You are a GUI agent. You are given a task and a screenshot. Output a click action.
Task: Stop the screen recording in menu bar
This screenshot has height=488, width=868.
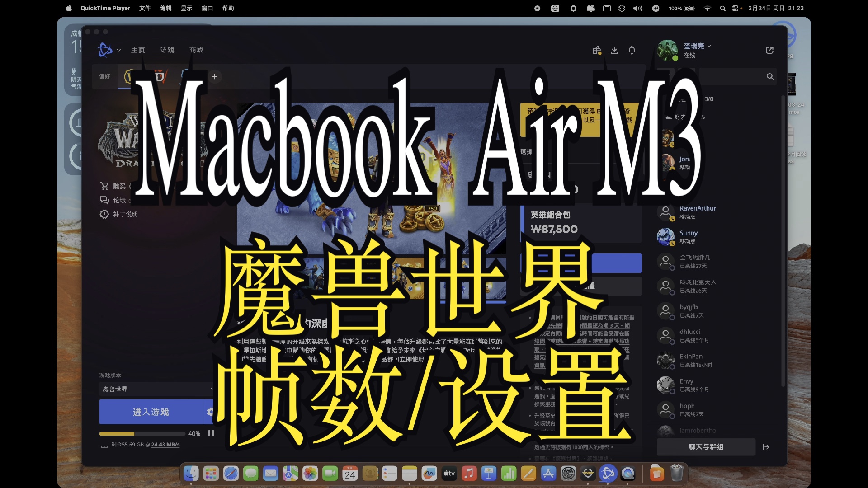coord(537,8)
